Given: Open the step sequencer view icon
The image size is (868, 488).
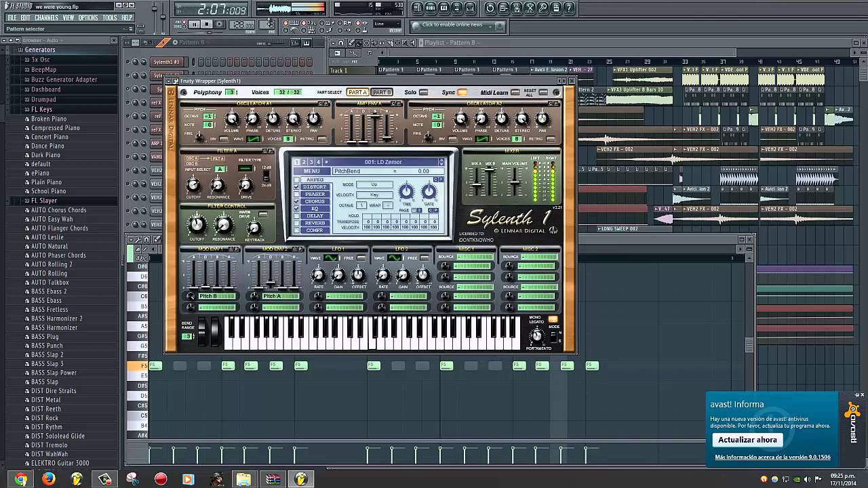Looking at the screenshot, I should pos(431,8).
